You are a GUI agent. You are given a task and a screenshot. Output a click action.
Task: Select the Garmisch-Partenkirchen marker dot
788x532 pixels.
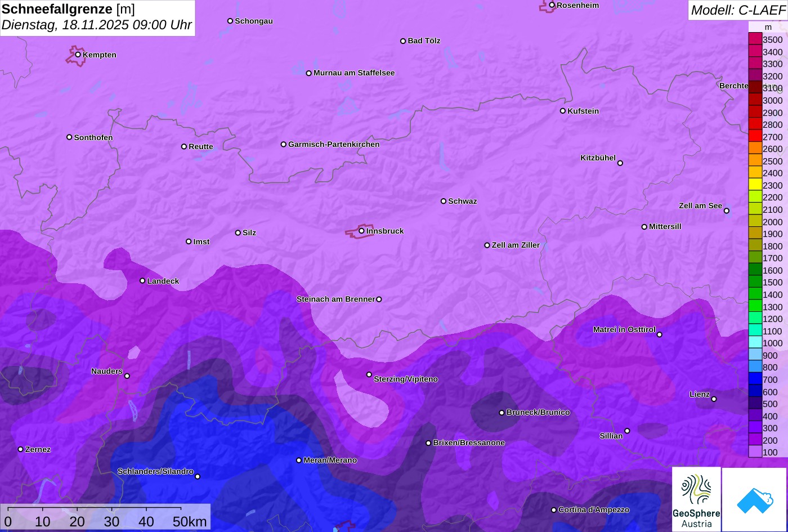[x=284, y=144]
